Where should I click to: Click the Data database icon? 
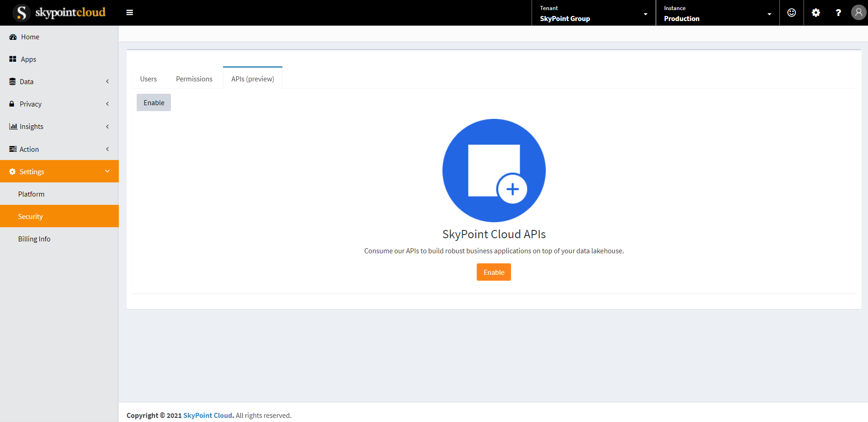click(x=12, y=81)
